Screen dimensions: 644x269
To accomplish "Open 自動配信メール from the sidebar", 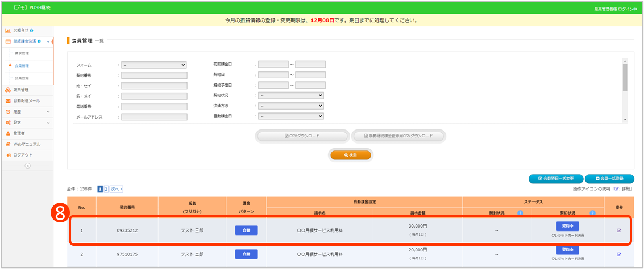I will click(x=26, y=100).
